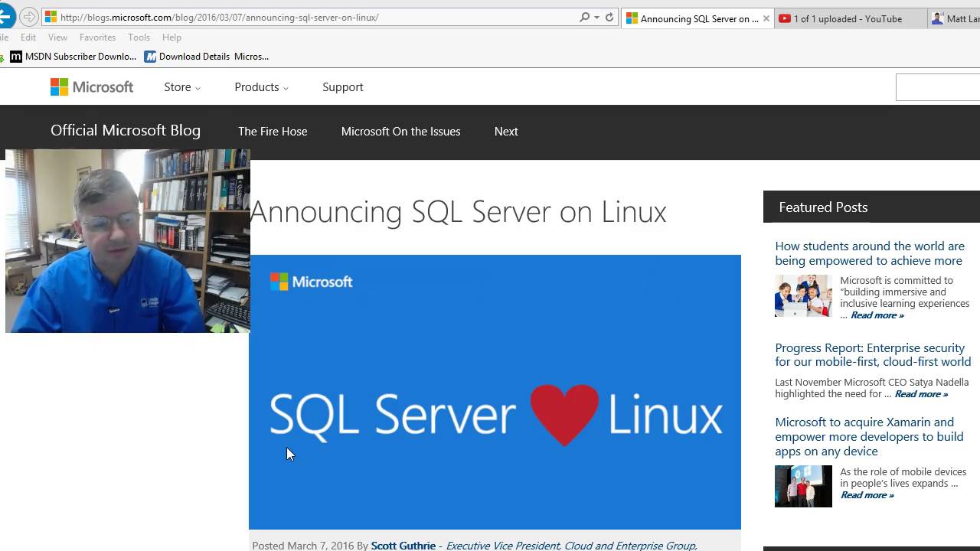Screen dimensions: 980x551
Task: Click the Announcing SQL Server on Linux heading
Action: 459,212
